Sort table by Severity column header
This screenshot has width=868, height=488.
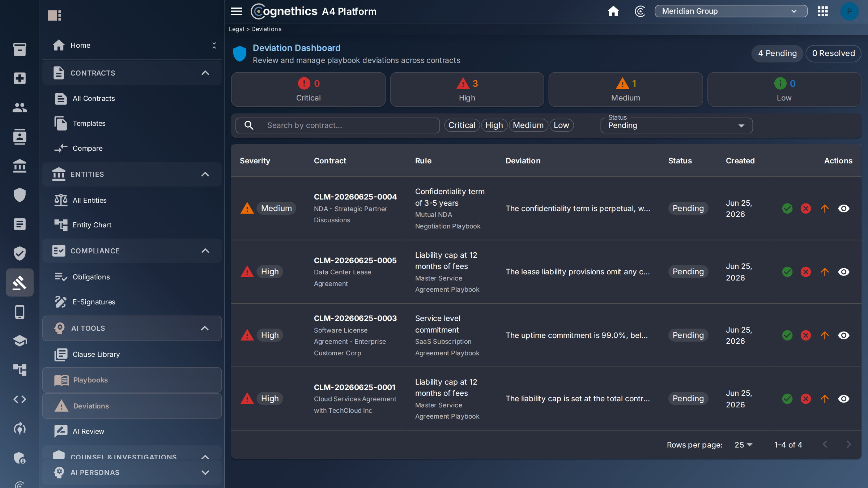tap(255, 161)
